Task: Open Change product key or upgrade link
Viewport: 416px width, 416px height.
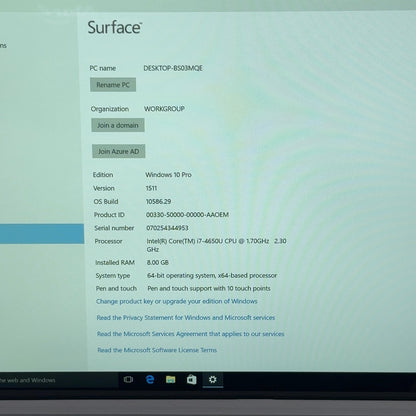Action: [177, 301]
